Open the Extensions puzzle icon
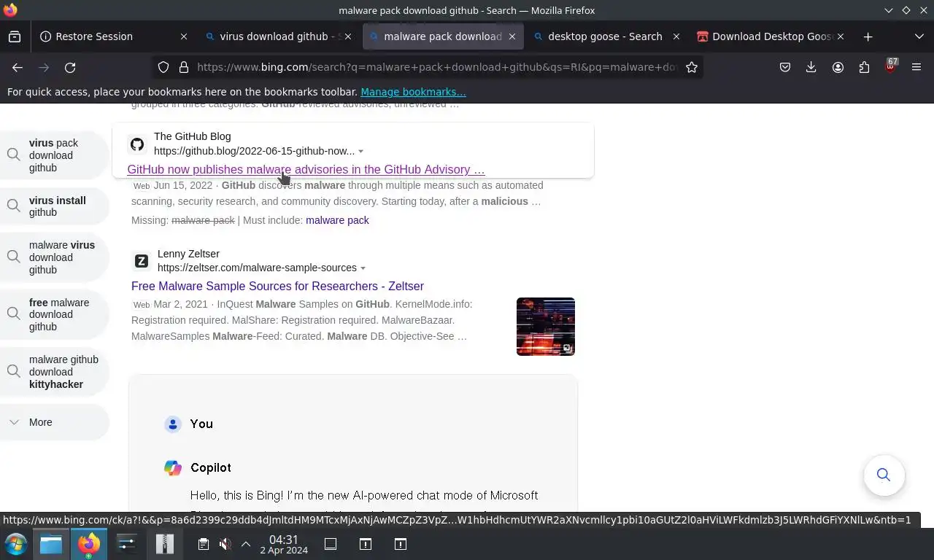 (864, 67)
